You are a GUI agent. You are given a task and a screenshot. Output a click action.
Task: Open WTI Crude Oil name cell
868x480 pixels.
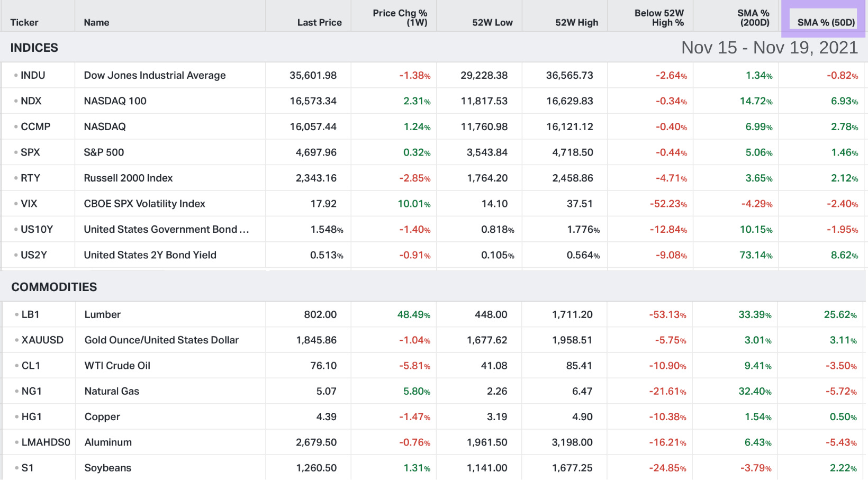click(117, 365)
